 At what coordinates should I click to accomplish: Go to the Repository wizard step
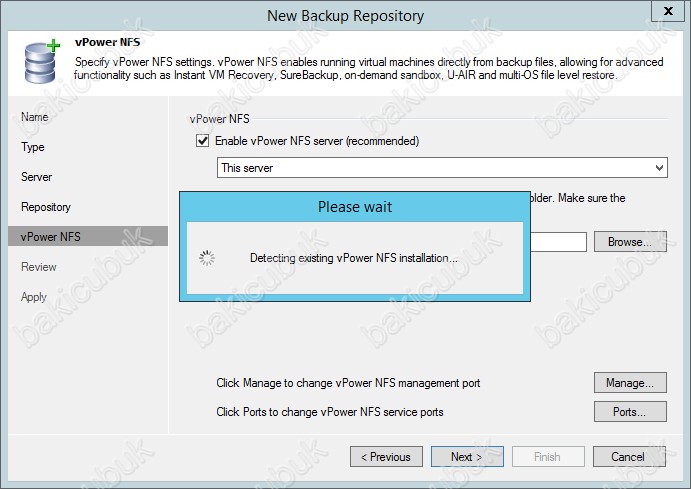46,207
